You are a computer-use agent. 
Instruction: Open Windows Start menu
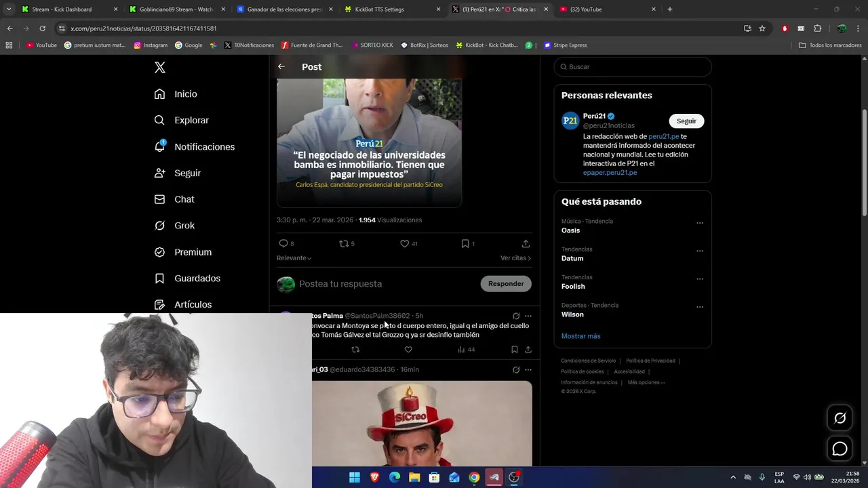pyautogui.click(x=355, y=477)
